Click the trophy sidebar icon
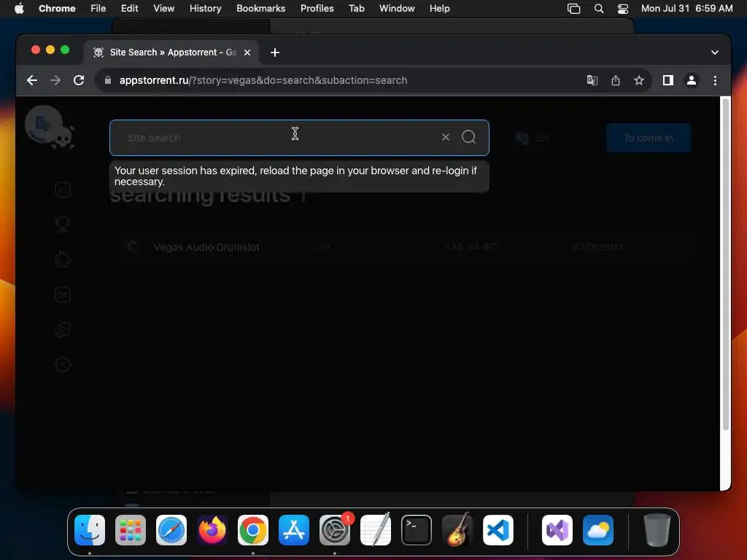747x560 pixels. pos(63,225)
